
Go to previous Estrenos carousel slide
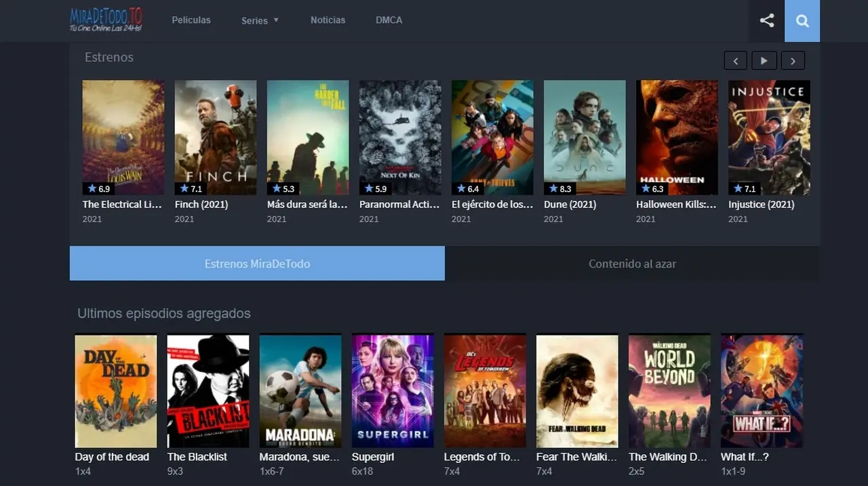[x=736, y=60]
